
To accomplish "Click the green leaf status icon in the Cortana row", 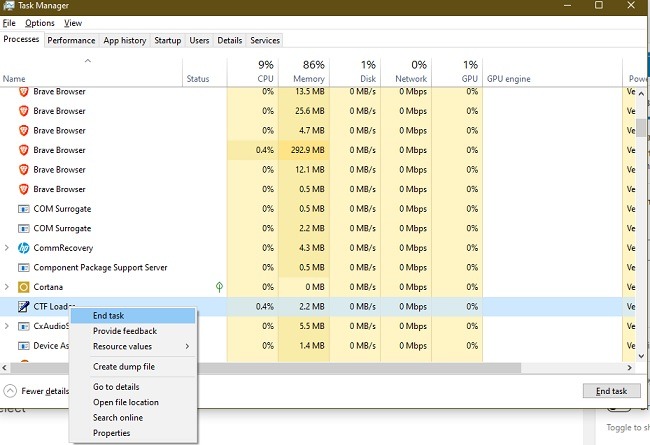I will pos(219,287).
